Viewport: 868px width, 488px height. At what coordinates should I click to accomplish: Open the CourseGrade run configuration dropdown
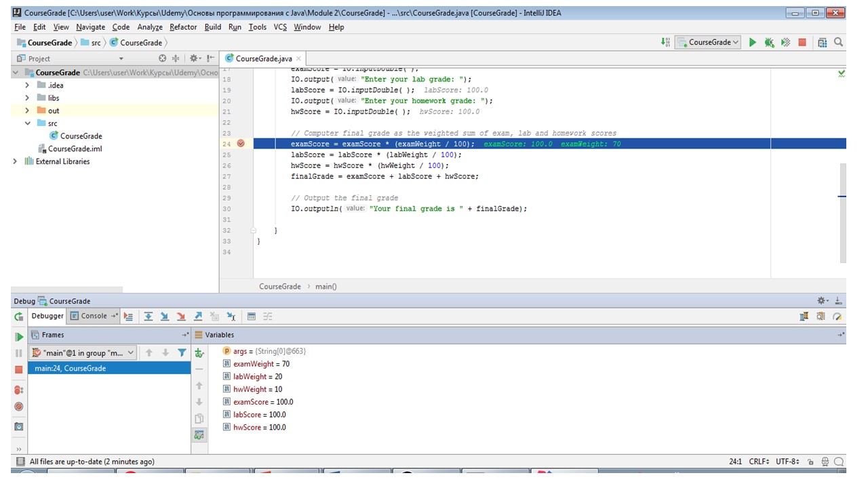pos(708,42)
